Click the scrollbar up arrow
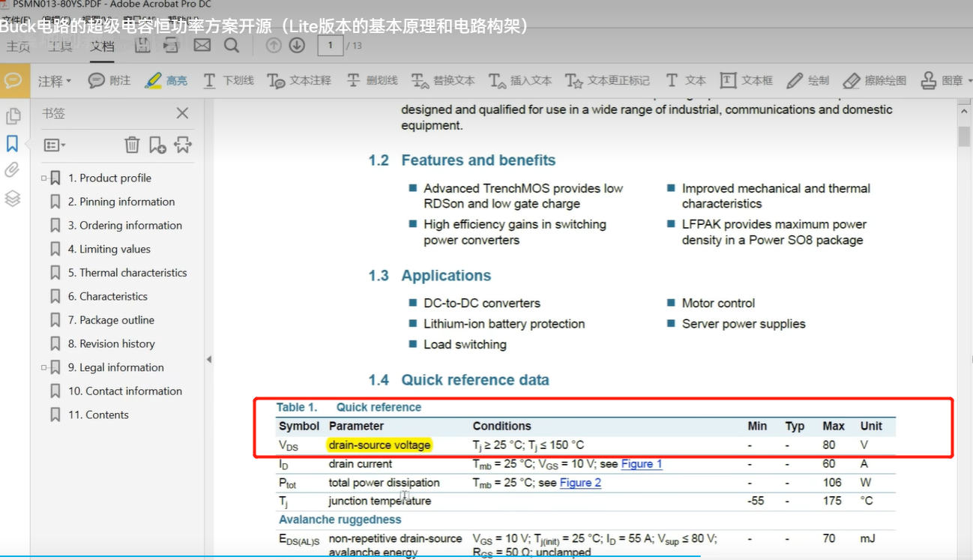This screenshot has height=560, width=973. pos(964,112)
